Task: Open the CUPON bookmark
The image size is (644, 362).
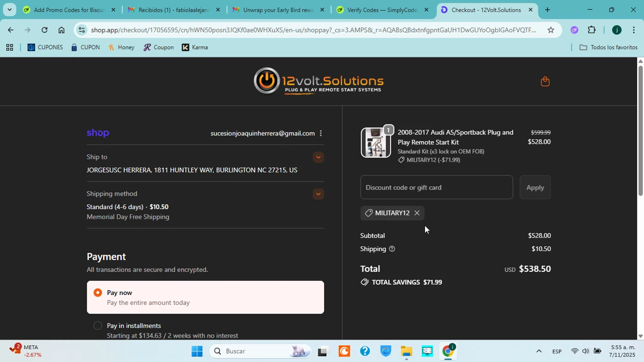Action: (85, 48)
